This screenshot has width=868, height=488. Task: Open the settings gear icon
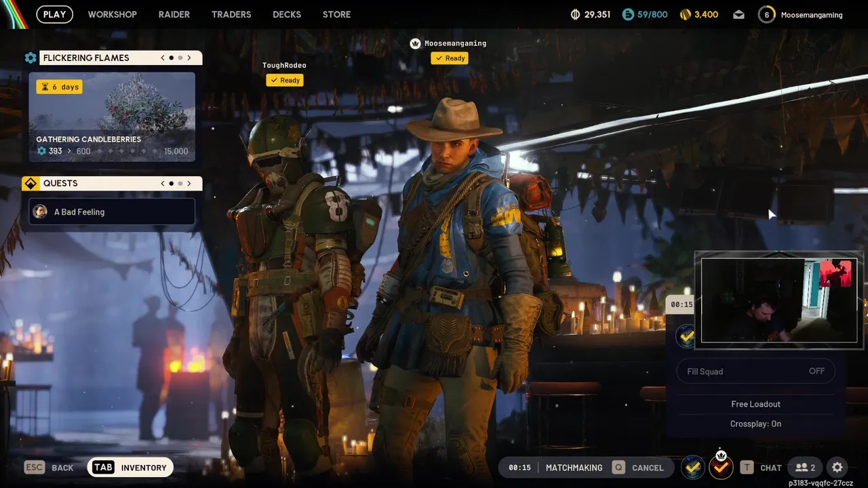(837, 468)
